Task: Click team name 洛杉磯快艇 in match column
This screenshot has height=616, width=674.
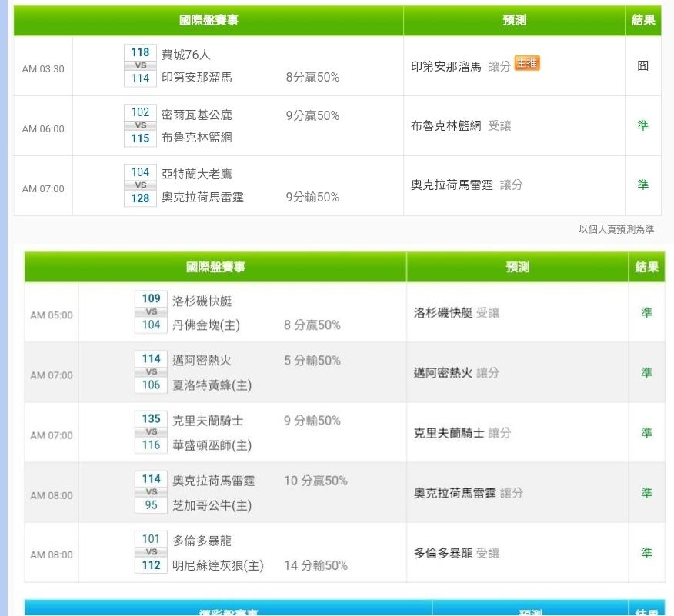Action: click(x=202, y=301)
